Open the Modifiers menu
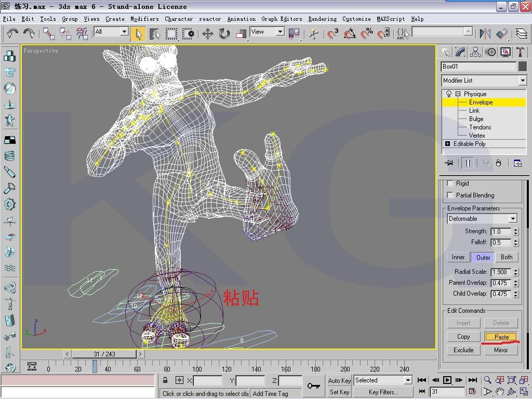The image size is (532, 399). click(144, 19)
